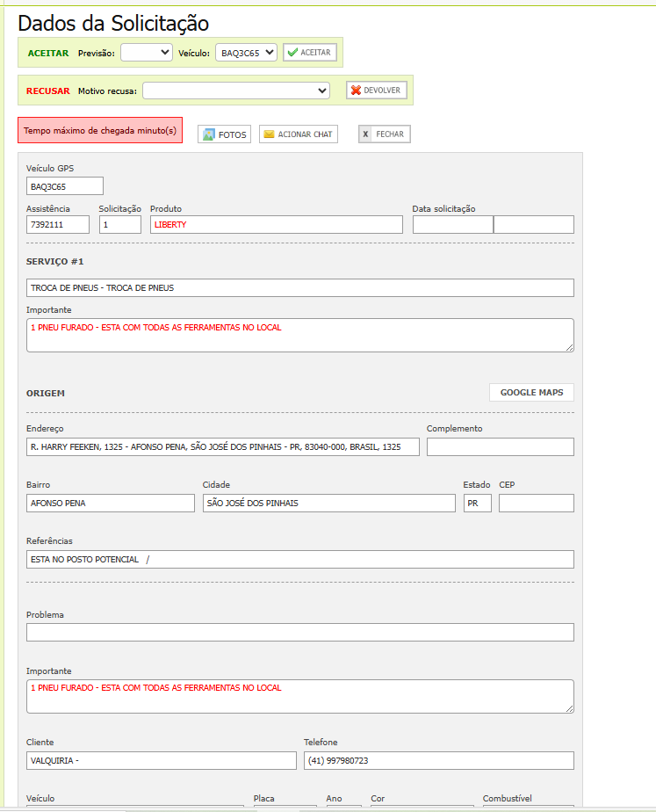Open the Veículo dropdown showing BAQ3C65
This screenshot has height=812, width=656.
click(246, 53)
